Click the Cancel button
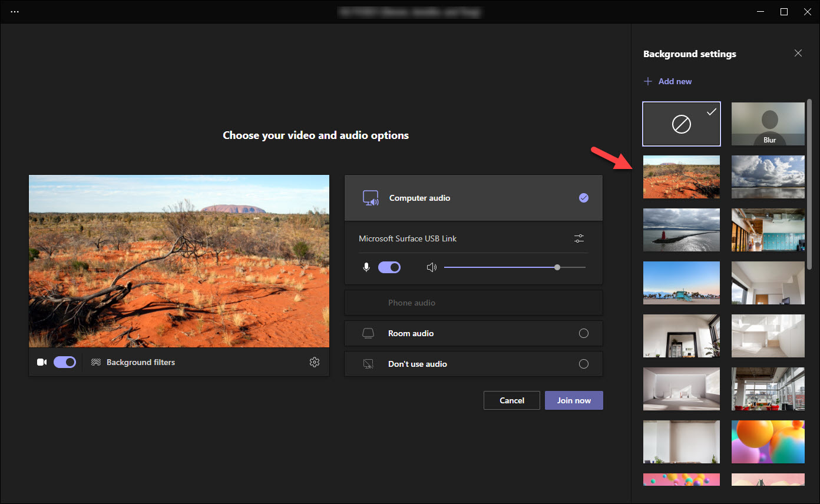Screen dimensions: 820x504 click(x=511, y=400)
